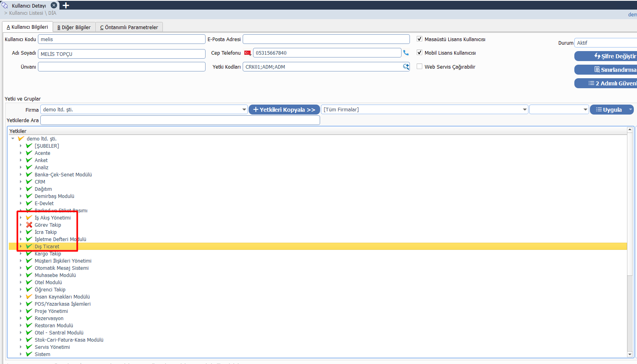Click the Yetkileri Kopyala button
637x364 pixels.
pyautogui.click(x=284, y=109)
